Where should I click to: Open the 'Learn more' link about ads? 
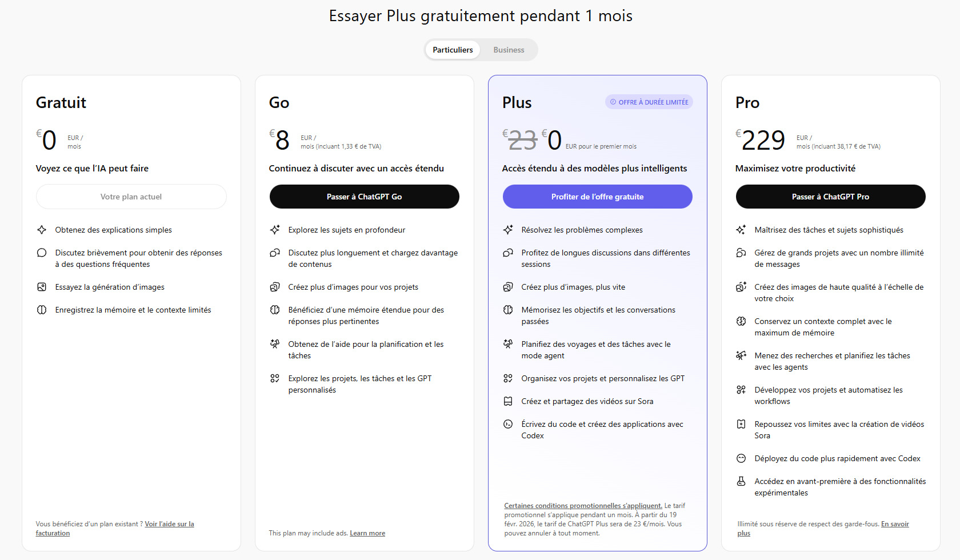[367, 533]
